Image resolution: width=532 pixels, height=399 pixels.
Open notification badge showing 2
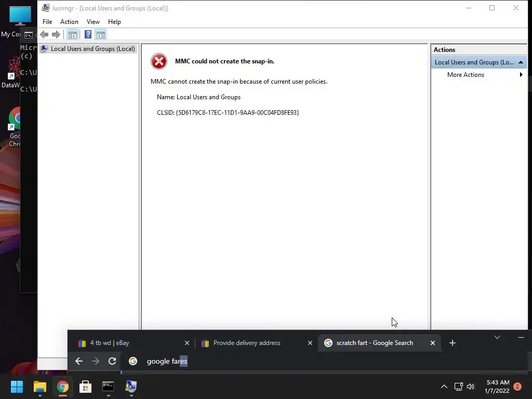(x=517, y=387)
